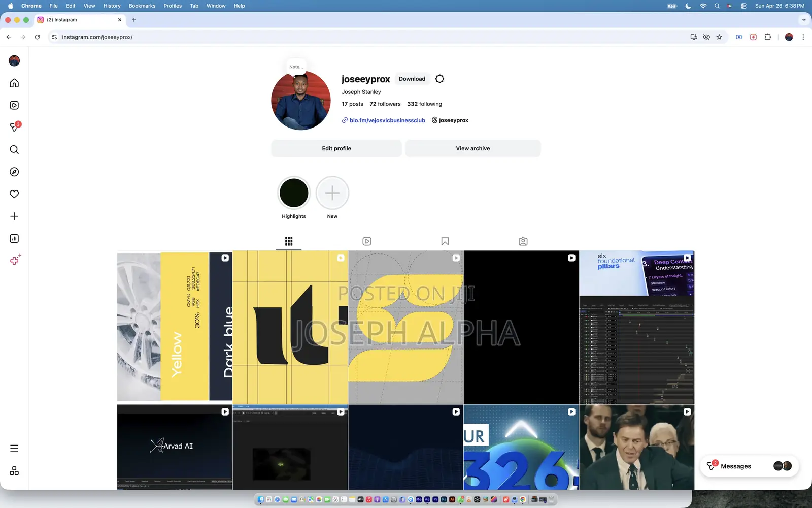Open Notifications heart icon
This screenshot has width=812, height=508.
[14, 194]
